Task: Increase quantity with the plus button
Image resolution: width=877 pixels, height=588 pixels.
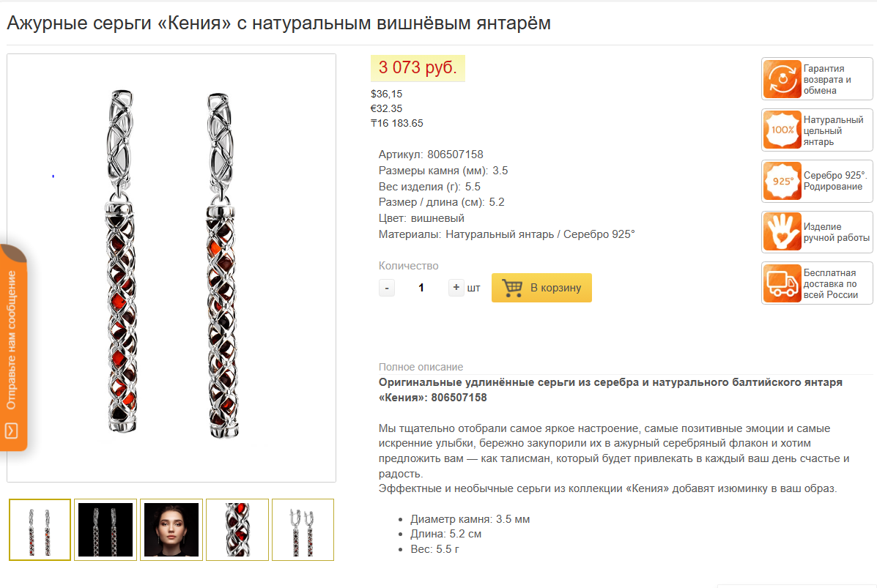Action: (456, 288)
